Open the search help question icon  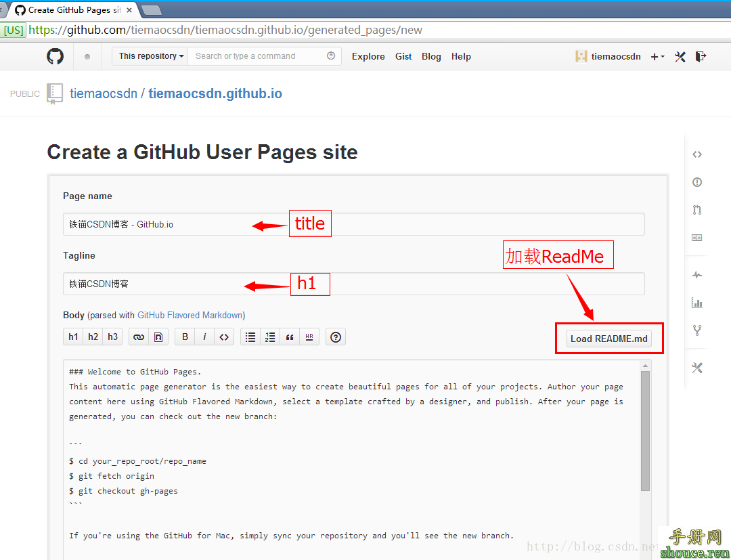point(331,56)
